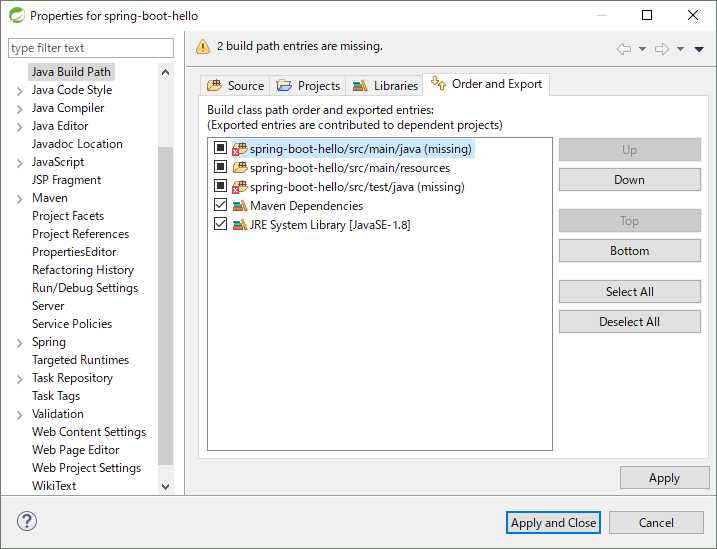This screenshot has height=549, width=717.
Task: Click the type filter text field
Action: pos(91,48)
